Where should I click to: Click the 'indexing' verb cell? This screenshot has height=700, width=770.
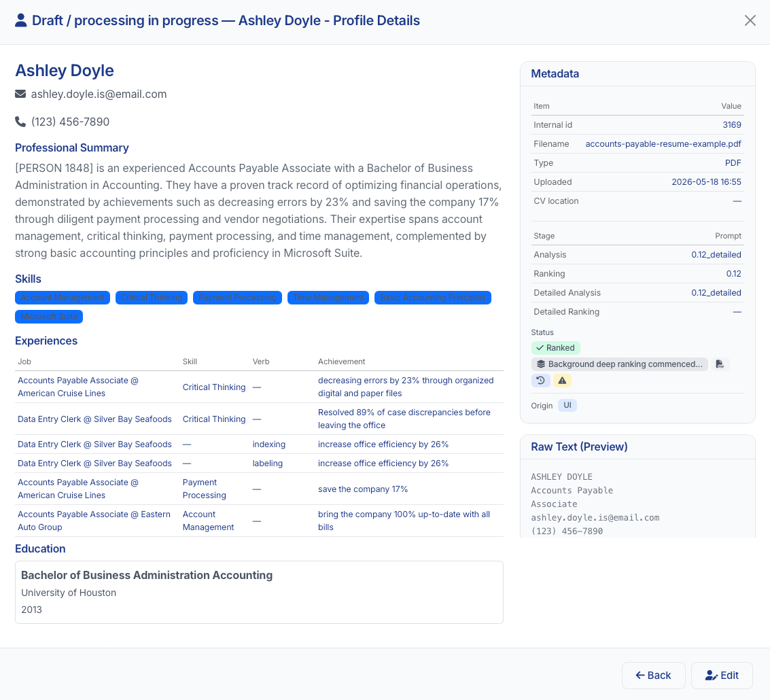(268, 444)
